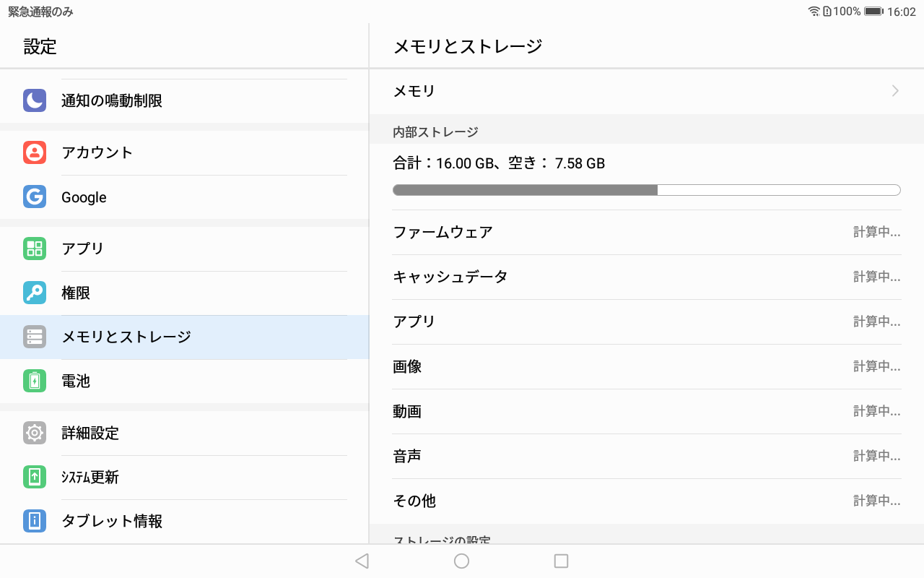
Task: Expand その他 storage category
Action: point(646,500)
